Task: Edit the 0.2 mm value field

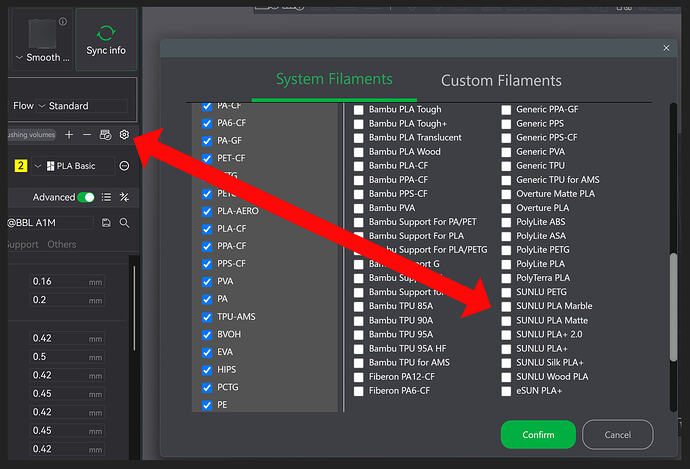Action: 67,300
